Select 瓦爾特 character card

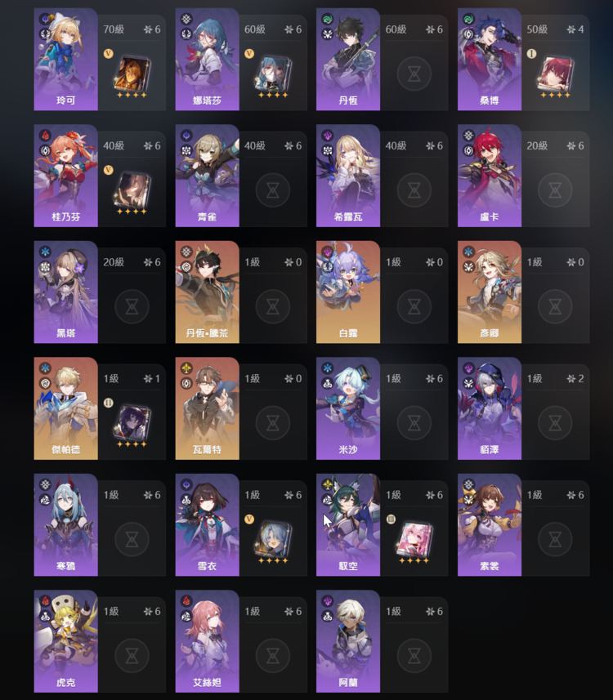[x=207, y=408]
